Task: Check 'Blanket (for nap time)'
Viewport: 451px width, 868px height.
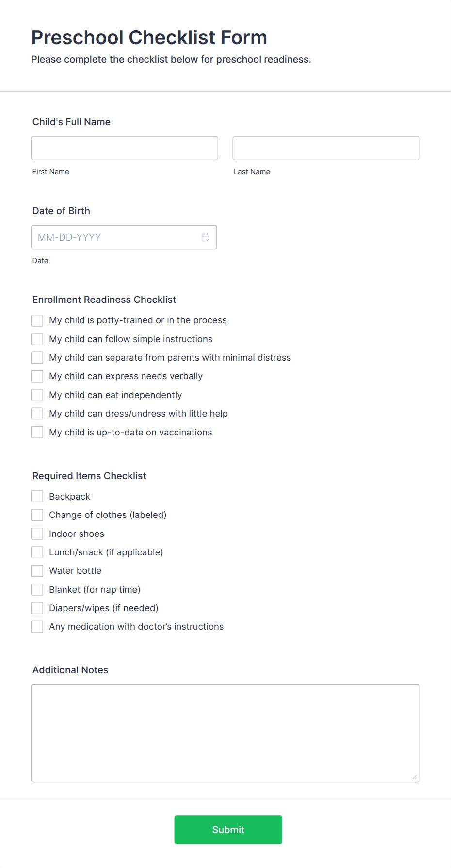Action: coord(37,589)
